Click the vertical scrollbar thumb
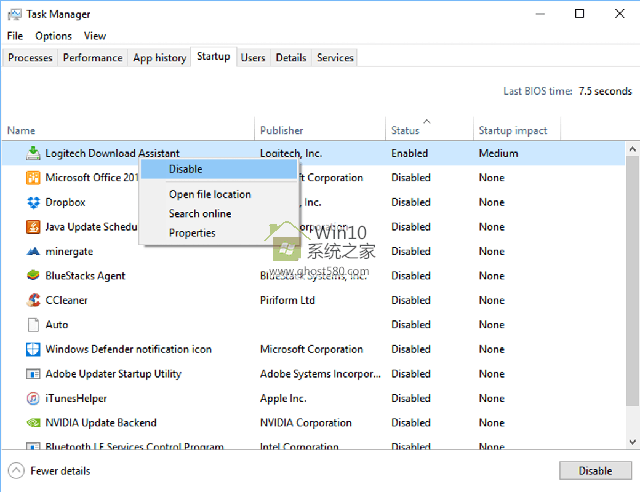Screen dimensions: 640x492 [x=632, y=281]
